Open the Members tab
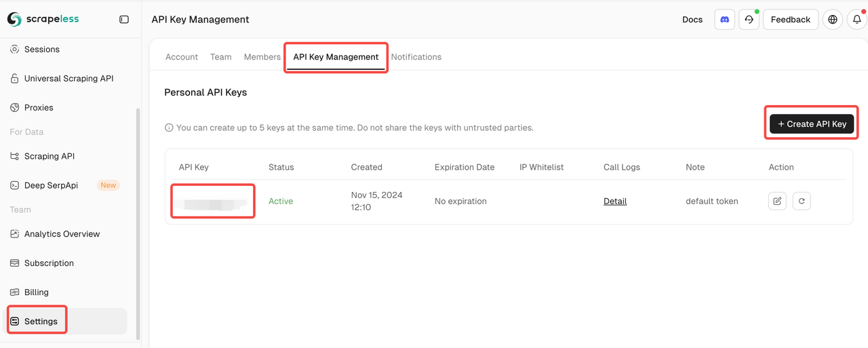Image resolution: width=868 pixels, height=348 pixels. tap(262, 57)
